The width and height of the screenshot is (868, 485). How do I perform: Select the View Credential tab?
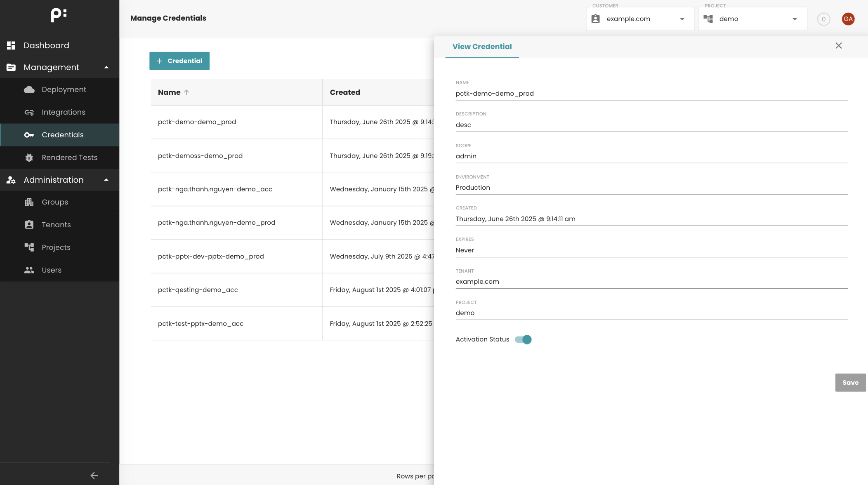point(482,47)
